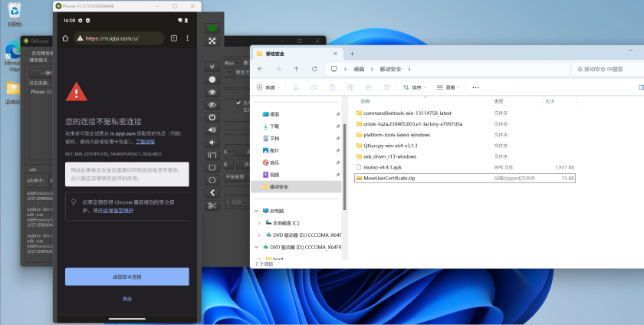Viewport: 644px width, 325px height.
Task: Tap the Chrome home icon on phone
Action: pos(65,38)
